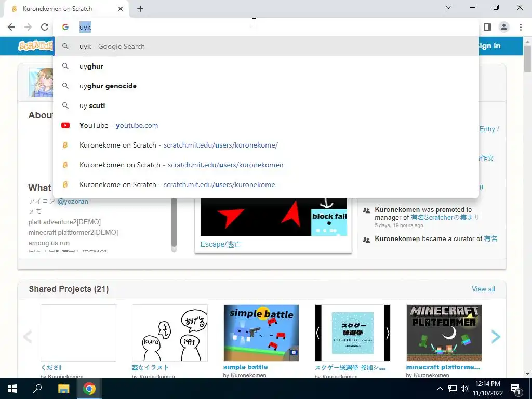Click the featured project thumbnail
The width and height of the screenshot is (532, 399).
click(x=273, y=217)
